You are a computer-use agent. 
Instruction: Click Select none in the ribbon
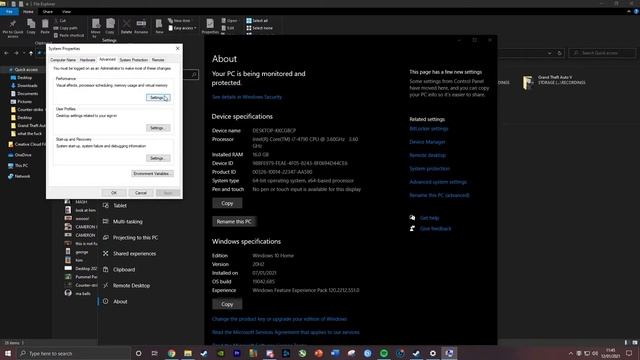click(x=260, y=28)
